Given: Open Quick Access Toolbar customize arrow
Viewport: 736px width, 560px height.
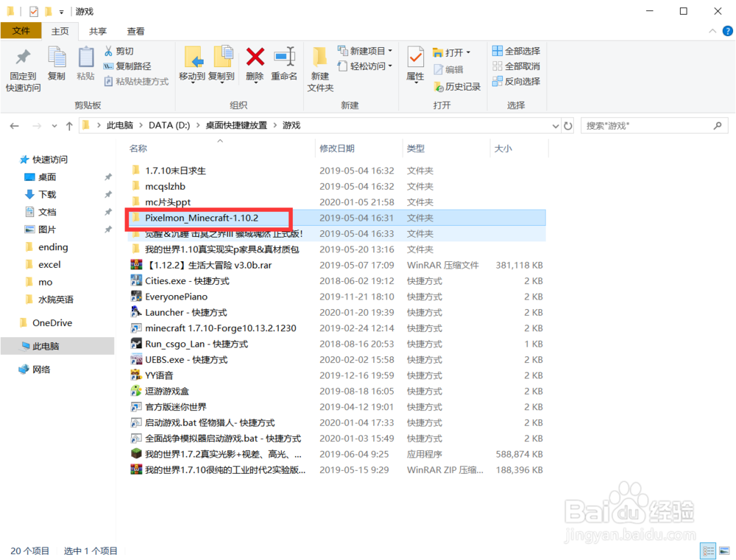Looking at the screenshot, I should 62,12.
